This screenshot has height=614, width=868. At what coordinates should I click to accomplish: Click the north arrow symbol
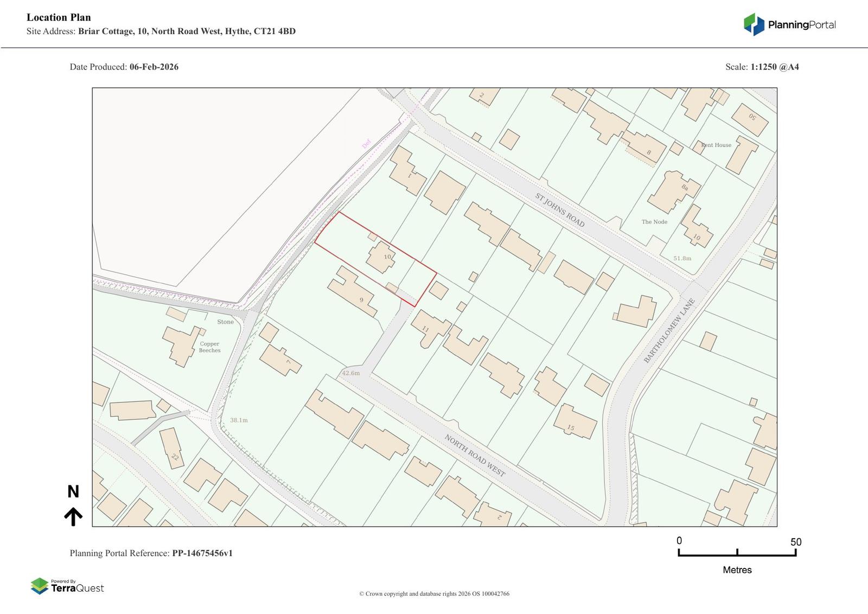pos(73,516)
